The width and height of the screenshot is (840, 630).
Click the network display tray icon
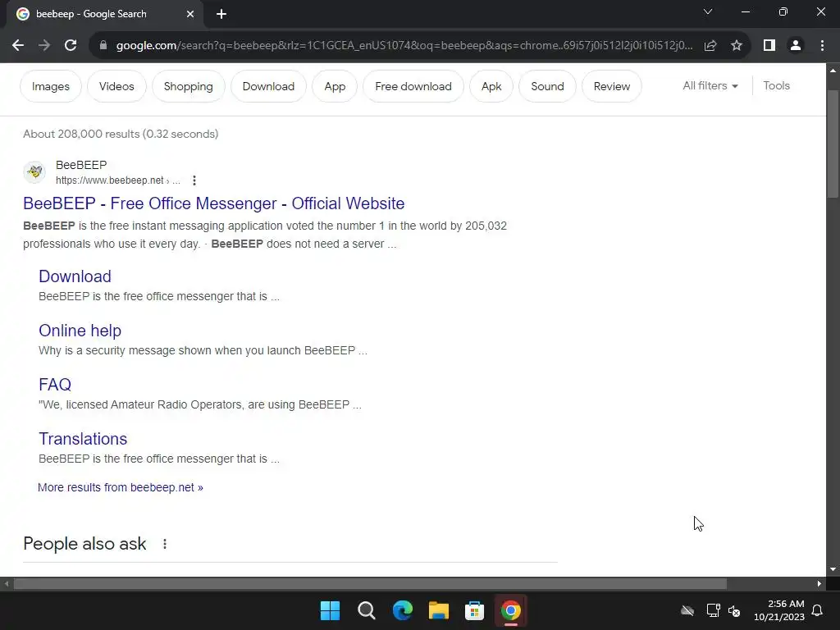[x=713, y=610]
